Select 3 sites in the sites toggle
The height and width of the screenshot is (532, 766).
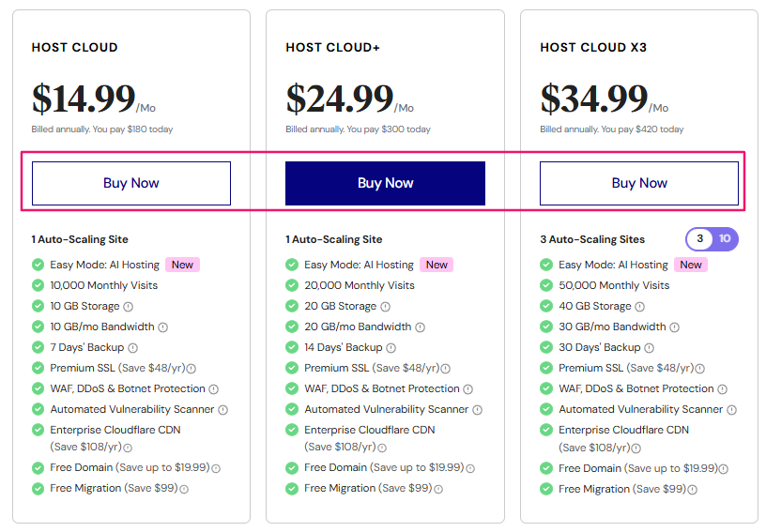pyautogui.click(x=699, y=239)
